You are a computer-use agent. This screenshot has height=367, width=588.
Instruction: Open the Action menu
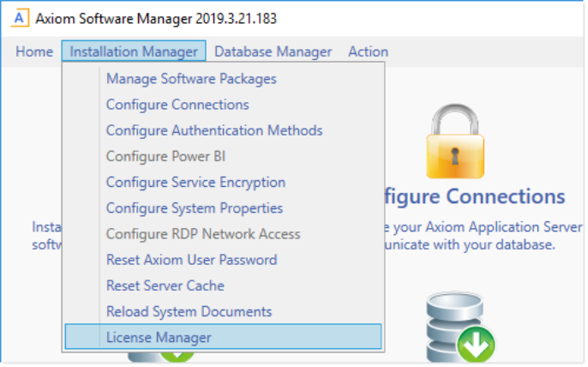click(x=368, y=51)
